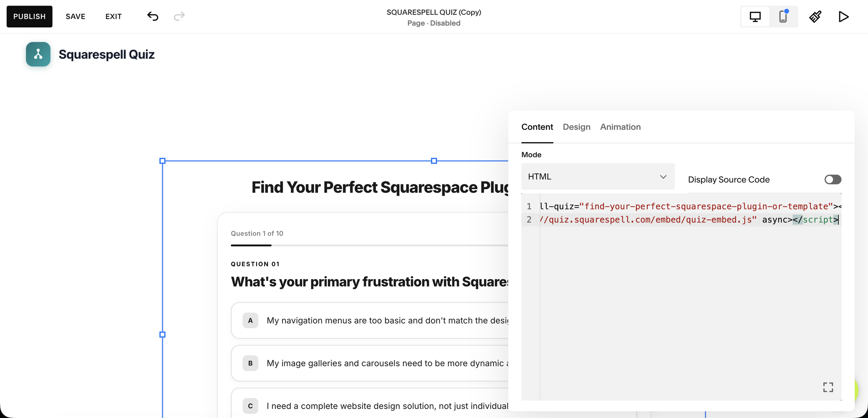Click the top-left block resize handle
Image resolution: width=868 pixels, height=418 pixels.
click(162, 161)
